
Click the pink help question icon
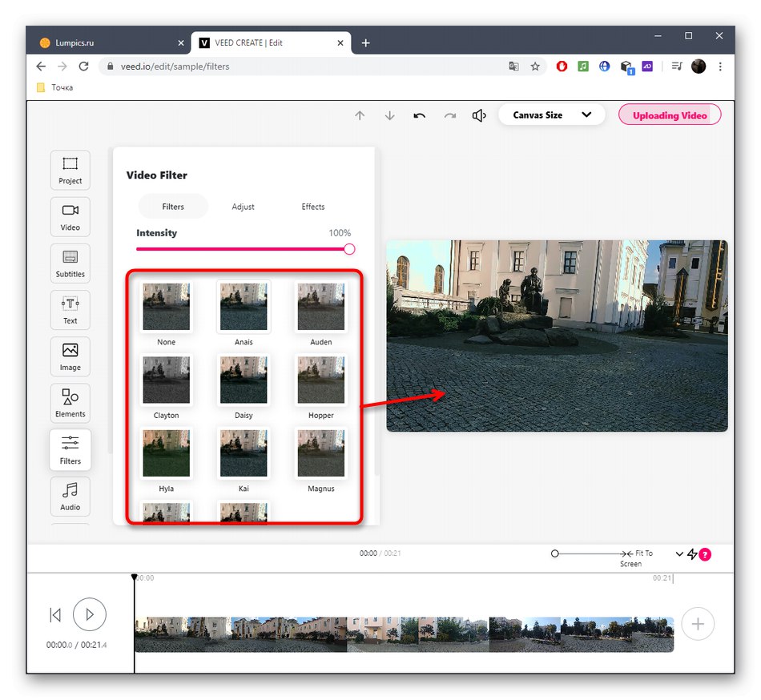pos(706,554)
